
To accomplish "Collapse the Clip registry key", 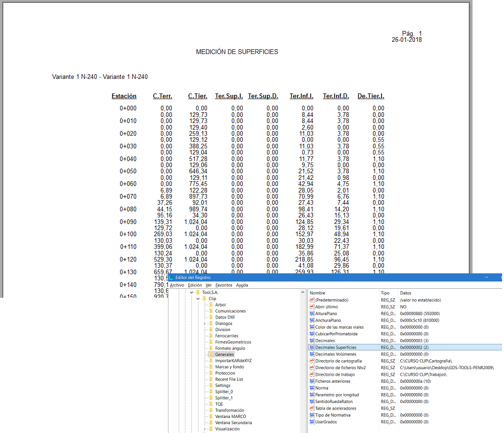I will (x=198, y=299).
